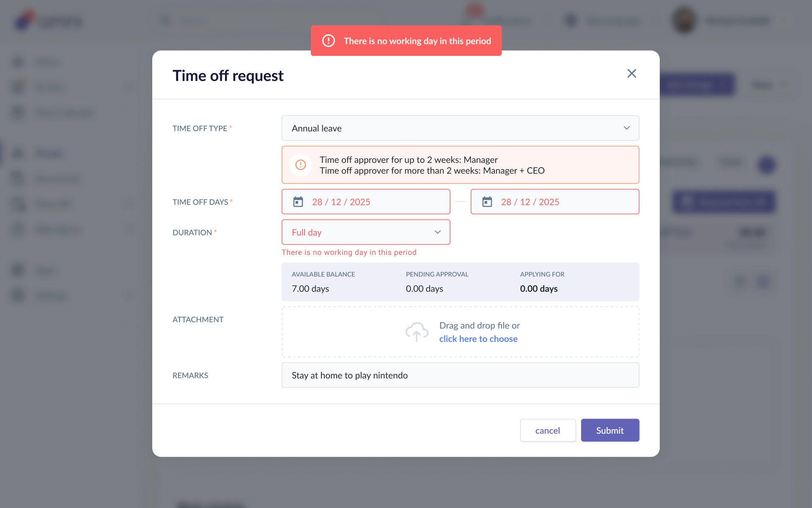Click the cancel button
812x508 pixels.
point(548,430)
